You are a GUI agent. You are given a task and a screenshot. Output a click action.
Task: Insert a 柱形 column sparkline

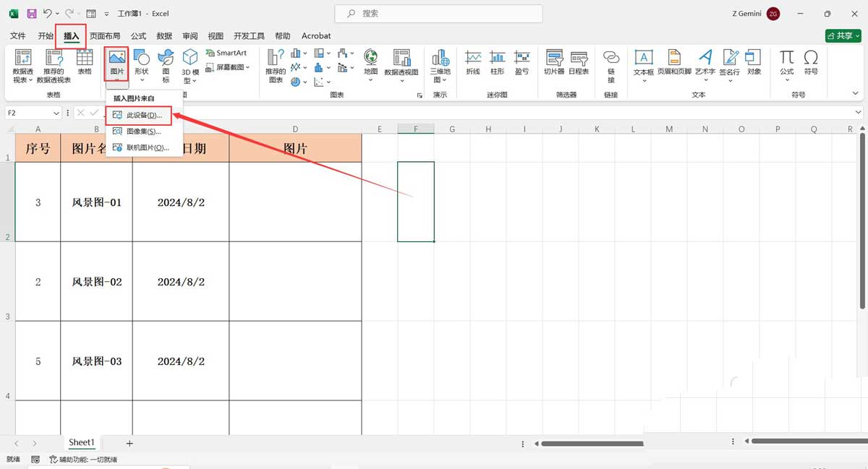497,61
